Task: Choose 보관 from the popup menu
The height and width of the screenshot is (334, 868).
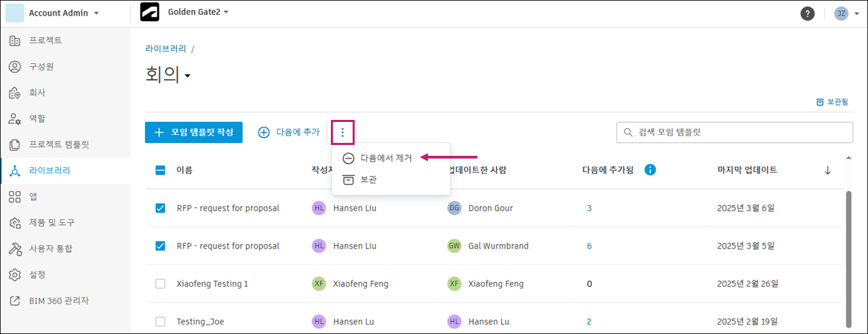Action: point(368,180)
